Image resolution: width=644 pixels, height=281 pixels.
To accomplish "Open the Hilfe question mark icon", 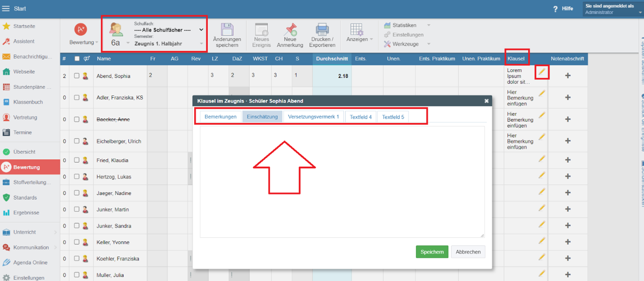I will (x=555, y=9).
